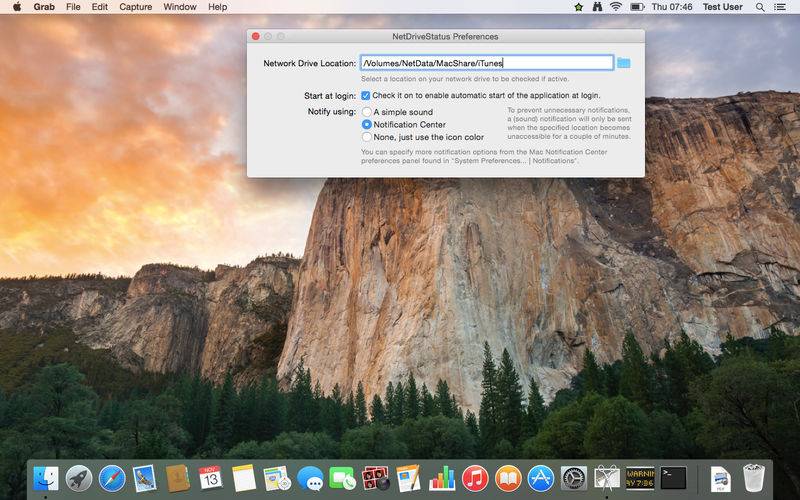Viewport: 800px width, 500px height.
Task: Open the Capture menu
Action: click(135, 7)
